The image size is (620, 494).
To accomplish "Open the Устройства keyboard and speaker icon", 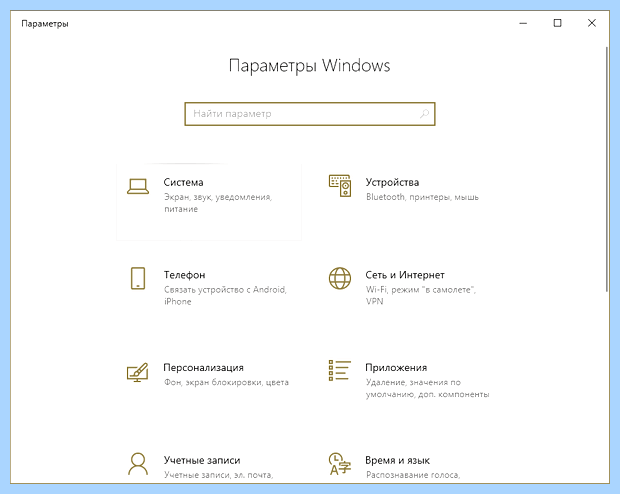I will coord(340,186).
